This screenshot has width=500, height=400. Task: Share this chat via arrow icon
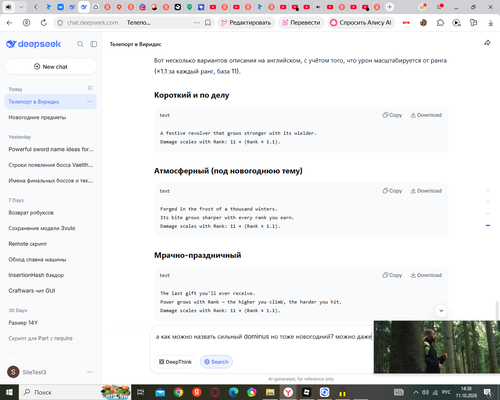pos(487,43)
